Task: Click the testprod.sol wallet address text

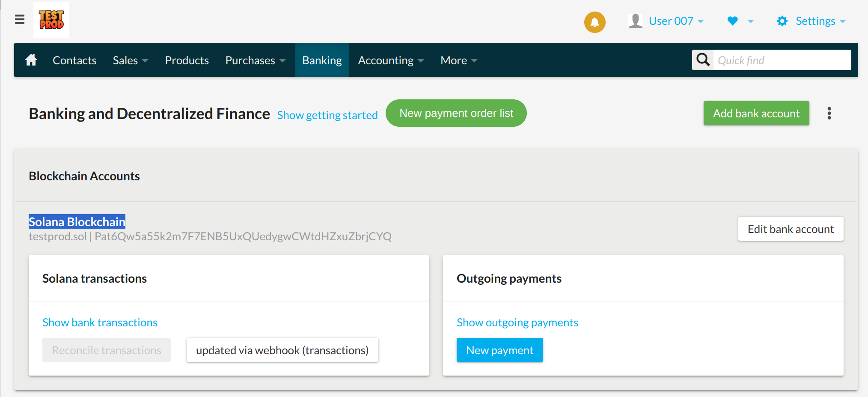Action: coord(210,236)
